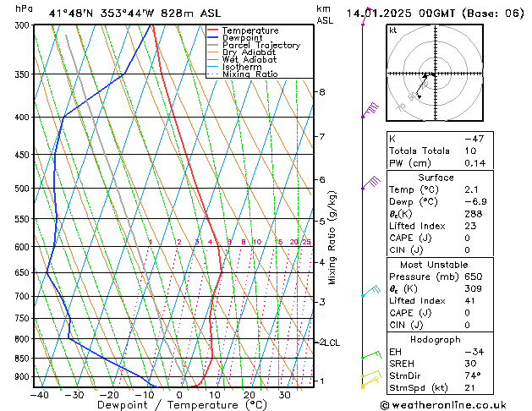This screenshot has width=532, height=411.
Task: Select the Isotherm legend entry
Action: click(234, 67)
